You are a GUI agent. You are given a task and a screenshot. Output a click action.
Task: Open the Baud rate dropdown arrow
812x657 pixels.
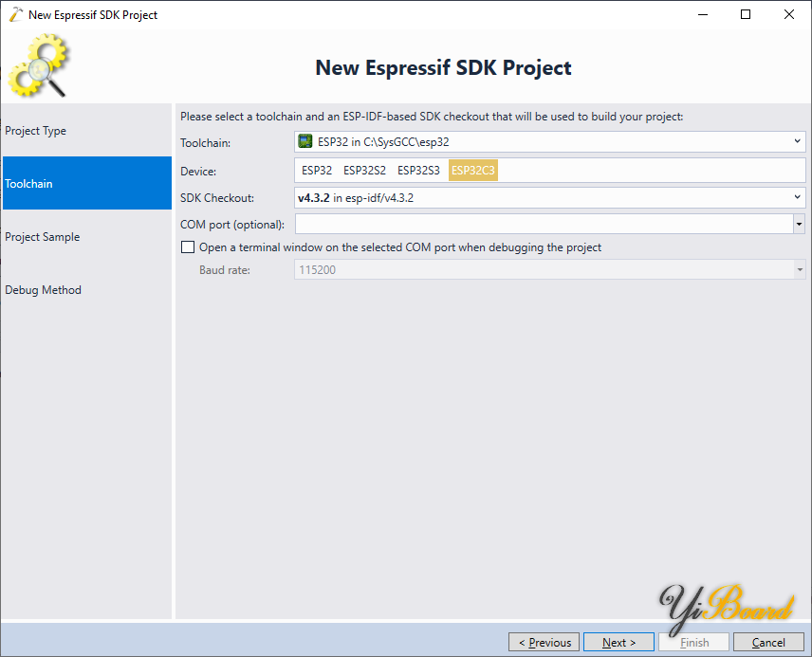(800, 270)
